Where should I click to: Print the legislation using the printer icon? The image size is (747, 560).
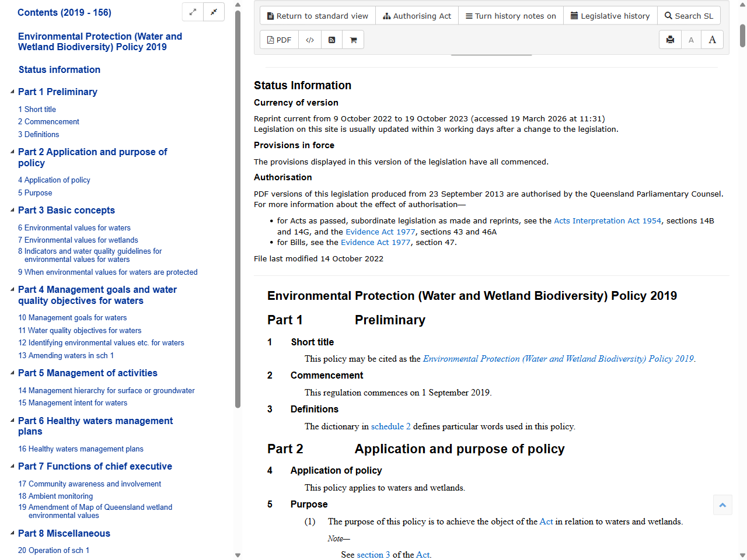(x=669, y=39)
